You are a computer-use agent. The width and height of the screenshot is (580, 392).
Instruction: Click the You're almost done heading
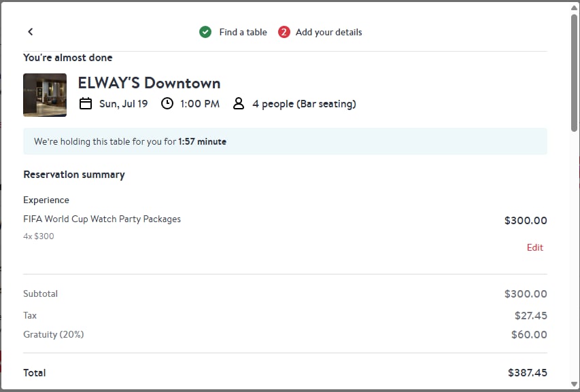[x=68, y=58]
